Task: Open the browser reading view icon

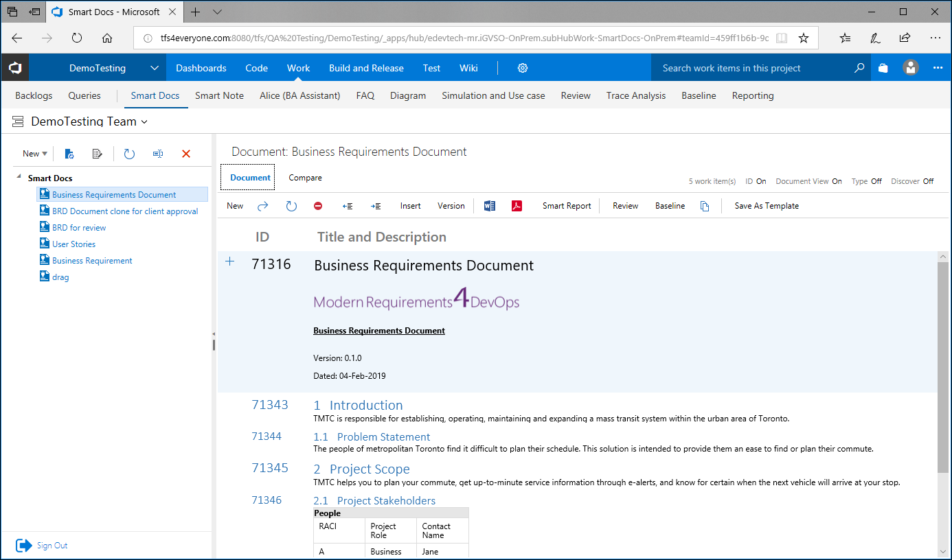Action: 781,38
